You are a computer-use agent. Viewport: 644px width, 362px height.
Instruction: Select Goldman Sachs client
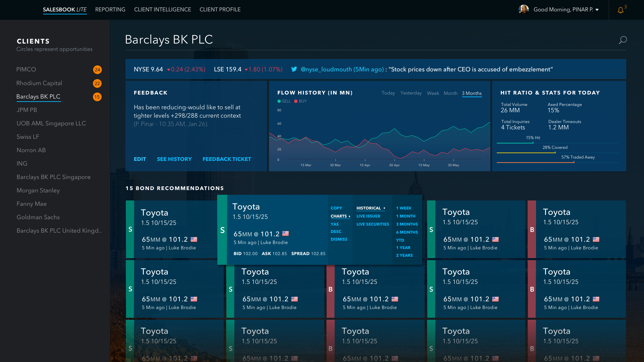click(38, 217)
